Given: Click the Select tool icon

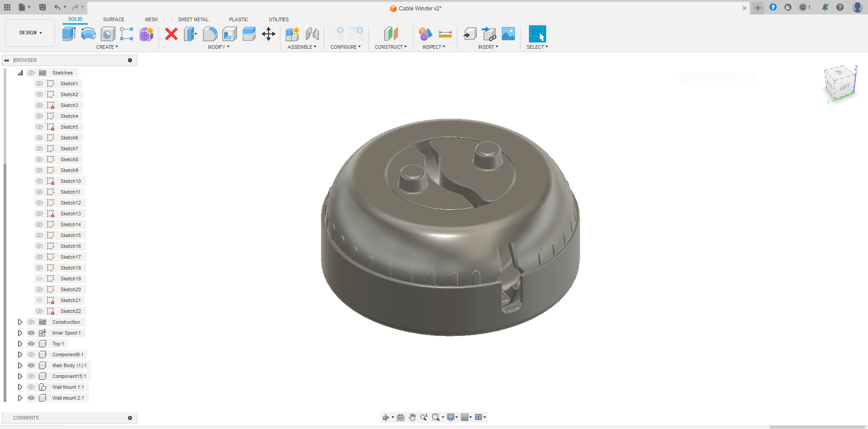Looking at the screenshot, I should point(538,34).
